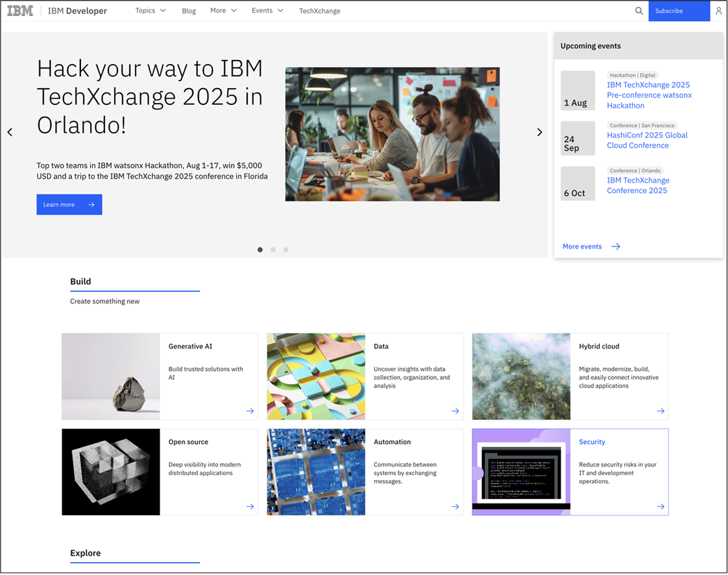Click the 'Create something new' subtitle
The image size is (728, 575).
tap(104, 302)
